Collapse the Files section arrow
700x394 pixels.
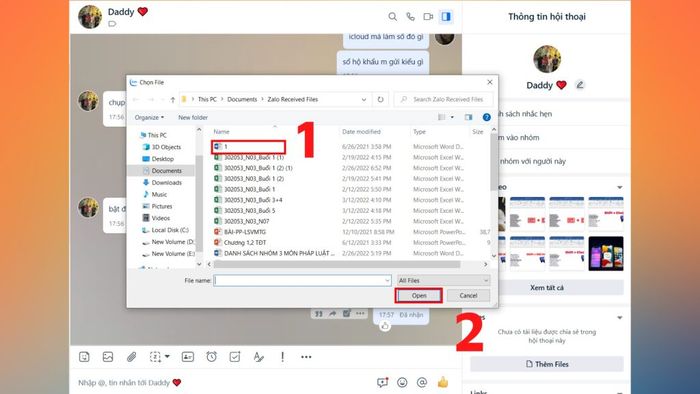click(620, 318)
